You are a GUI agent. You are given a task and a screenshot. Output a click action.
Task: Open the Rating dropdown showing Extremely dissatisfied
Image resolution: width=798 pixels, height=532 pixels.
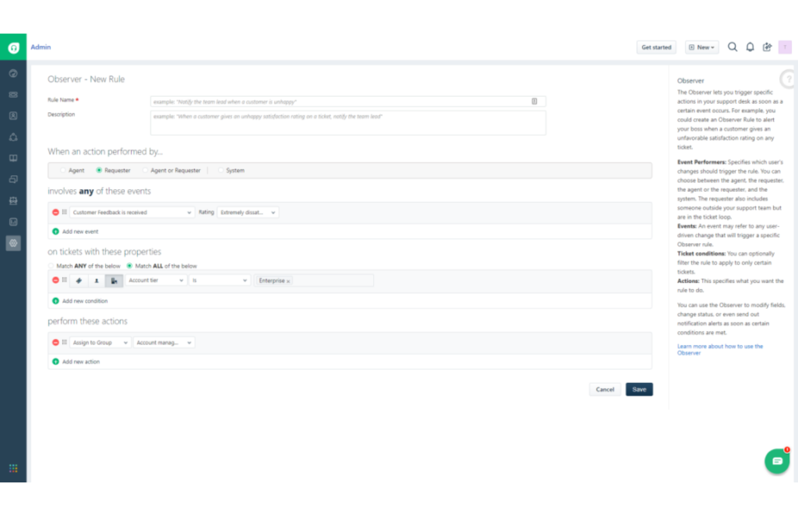click(248, 212)
